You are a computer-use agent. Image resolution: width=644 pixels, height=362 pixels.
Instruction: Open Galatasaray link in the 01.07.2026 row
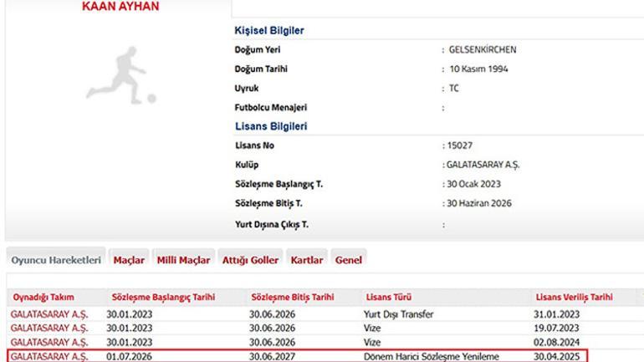[x=49, y=356]
